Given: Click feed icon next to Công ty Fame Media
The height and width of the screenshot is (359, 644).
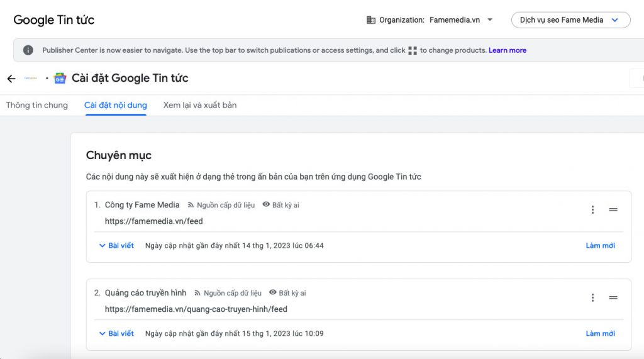Looking at the screenshot, I should (191, 205).
